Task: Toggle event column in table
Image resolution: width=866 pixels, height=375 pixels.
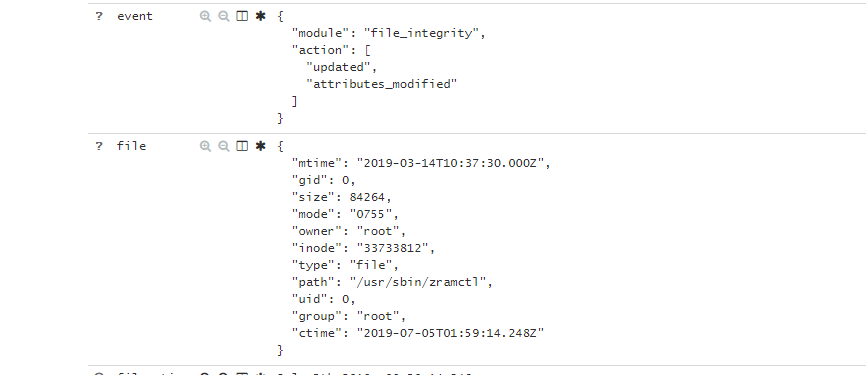Action: pos(242,17)
